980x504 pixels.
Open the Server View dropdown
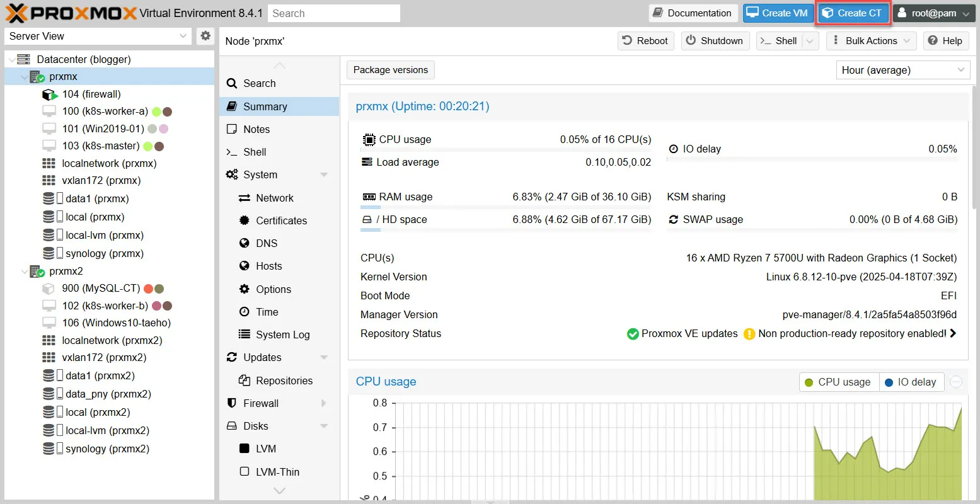point(98,36)
